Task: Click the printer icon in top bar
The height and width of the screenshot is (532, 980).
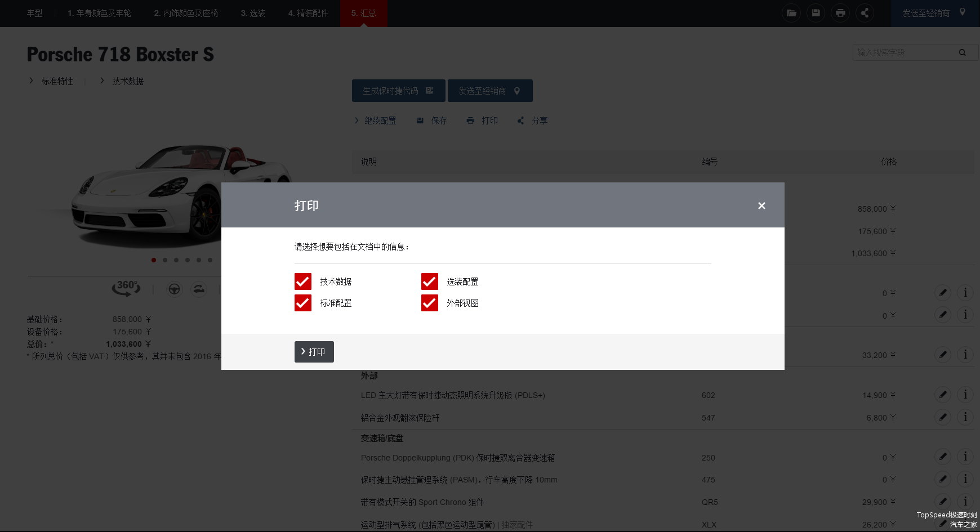Action: pos(840,13)
